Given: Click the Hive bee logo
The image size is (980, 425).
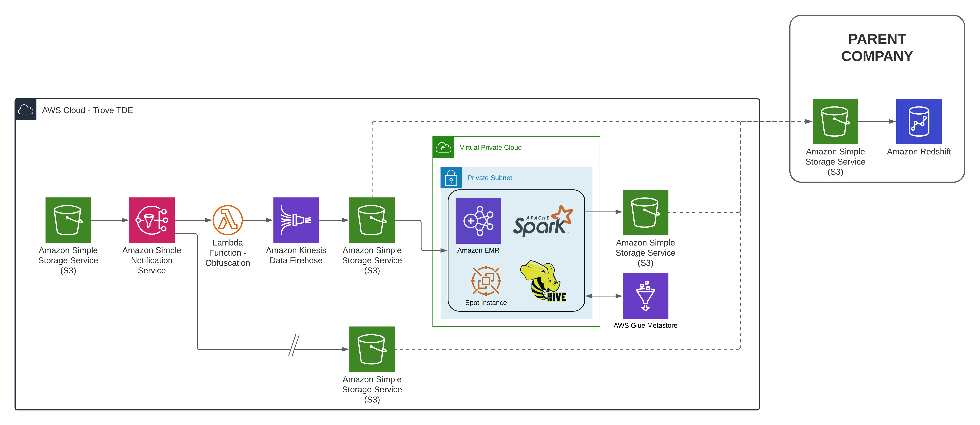Looking at the screenshot, I should [543, 281].
